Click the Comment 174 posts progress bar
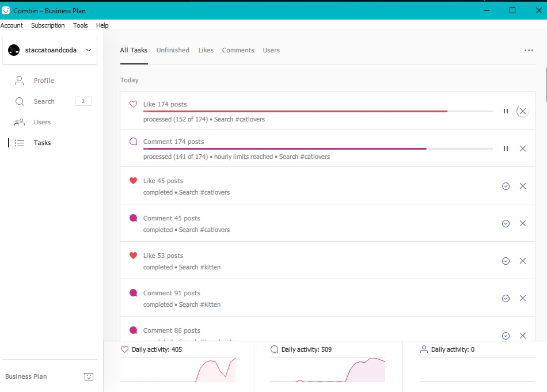Screen dimensions: 547x392 point(318,149)
